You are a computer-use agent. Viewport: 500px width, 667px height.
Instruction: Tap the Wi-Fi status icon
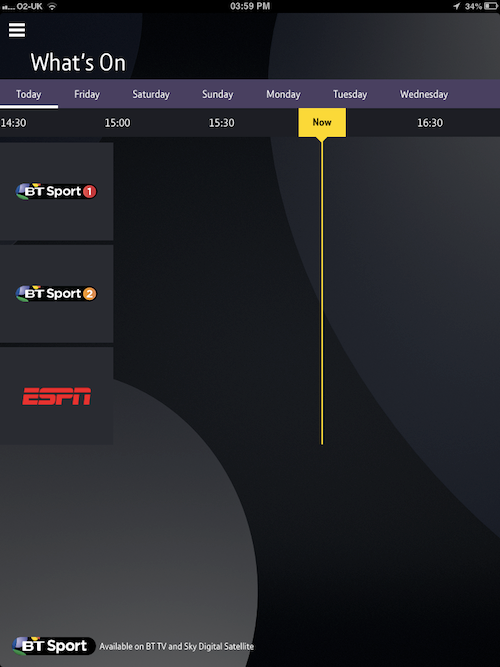pyautogui.click(x=52, y=6)
